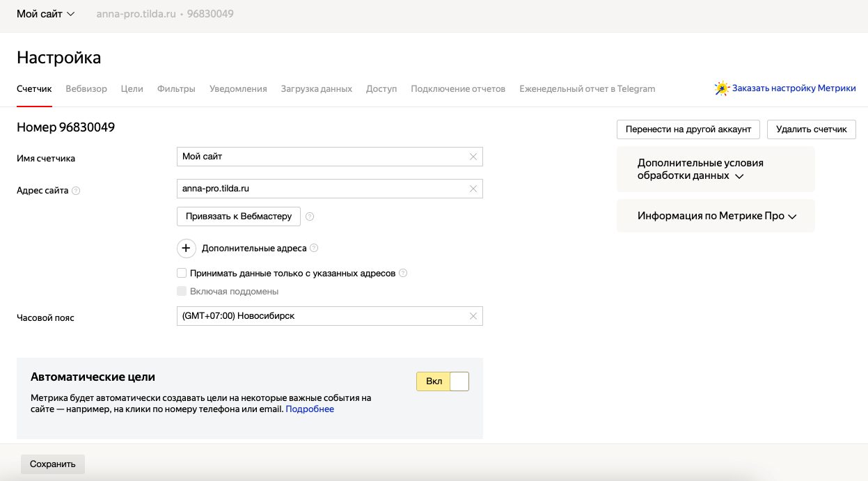
Task: Click the Сохранить button
Action: [53, 464]
